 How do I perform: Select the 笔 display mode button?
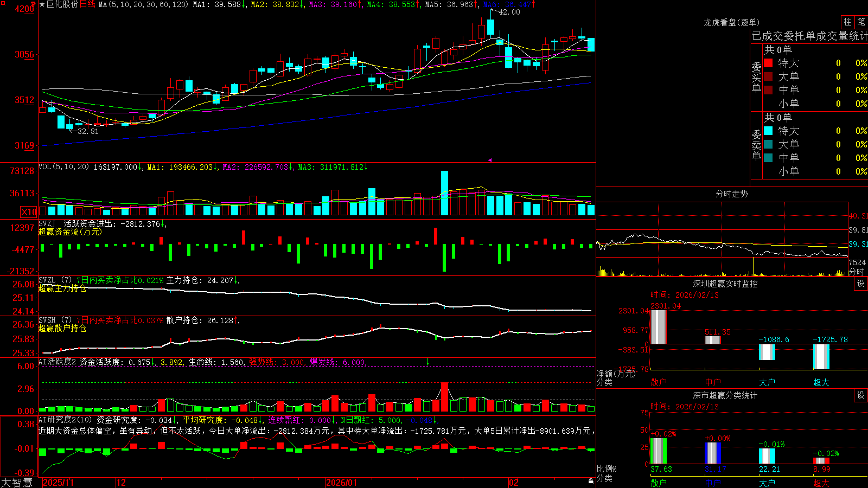[861, 22]
